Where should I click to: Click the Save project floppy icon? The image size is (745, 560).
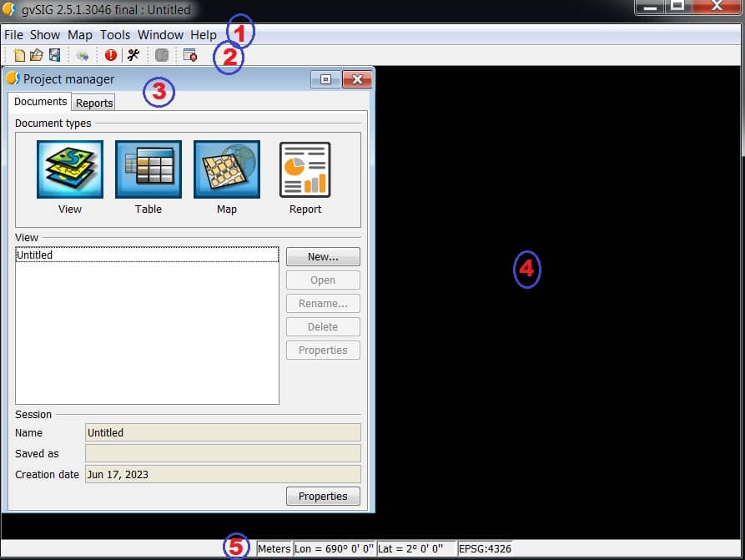54,55
